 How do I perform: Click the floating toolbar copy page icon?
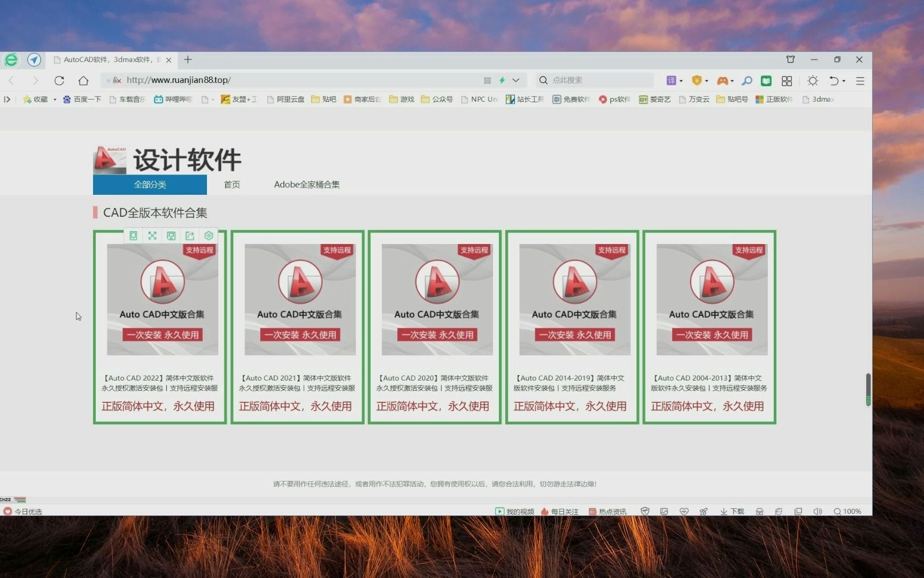point(134,235)
